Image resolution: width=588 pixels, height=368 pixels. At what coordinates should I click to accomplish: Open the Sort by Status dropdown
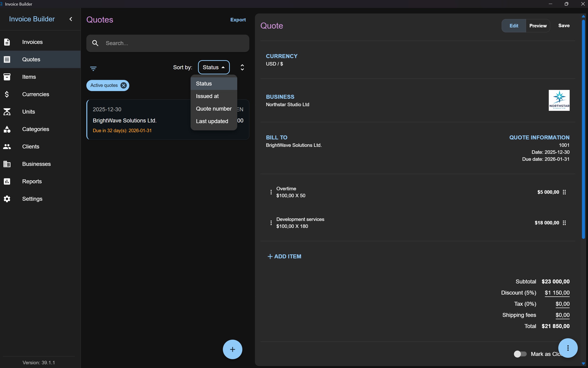(x=214, y=67)
